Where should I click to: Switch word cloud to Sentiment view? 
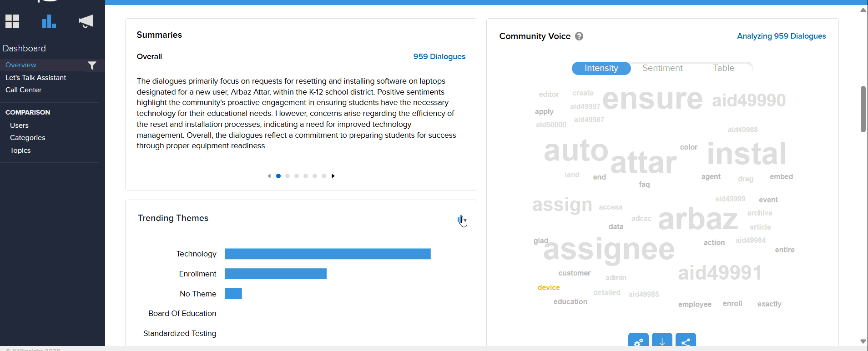(662, 68)
